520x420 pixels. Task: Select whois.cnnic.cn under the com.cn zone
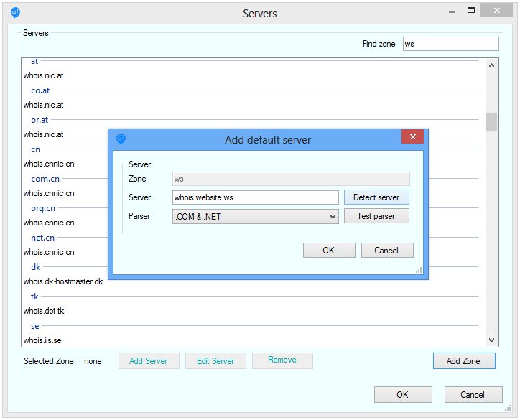(x=49, y=193)
